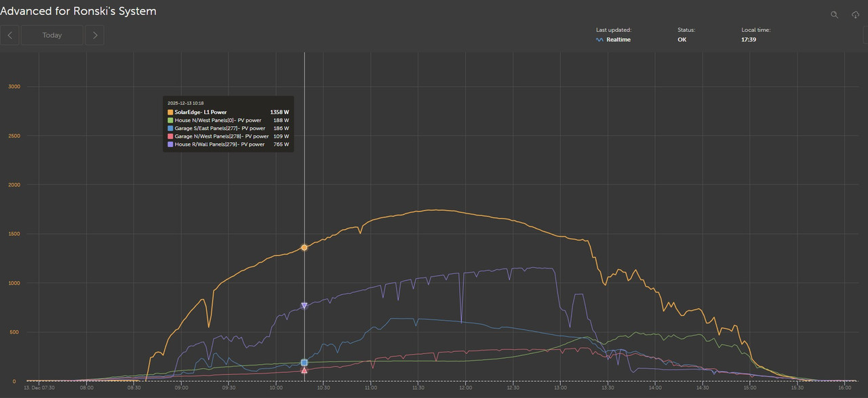The height and width of the screenshot is (398, 868).
Task: Click House R/Wall Panels[279]- PV power label
Action: pos(220,144)
